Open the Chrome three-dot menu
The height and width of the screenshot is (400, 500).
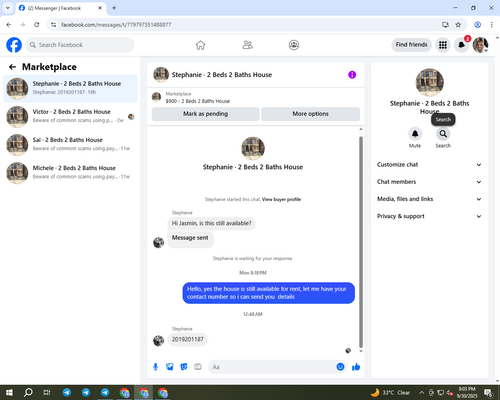pyautogui.click(x=492, y=25)
